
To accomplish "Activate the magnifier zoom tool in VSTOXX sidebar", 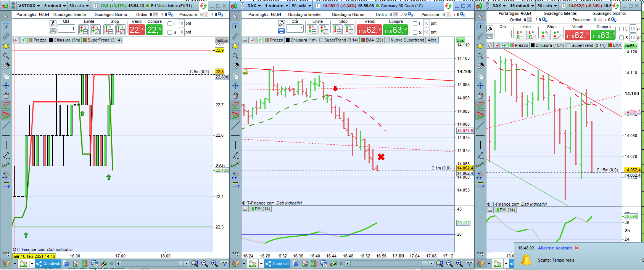I will coord(6,56).
